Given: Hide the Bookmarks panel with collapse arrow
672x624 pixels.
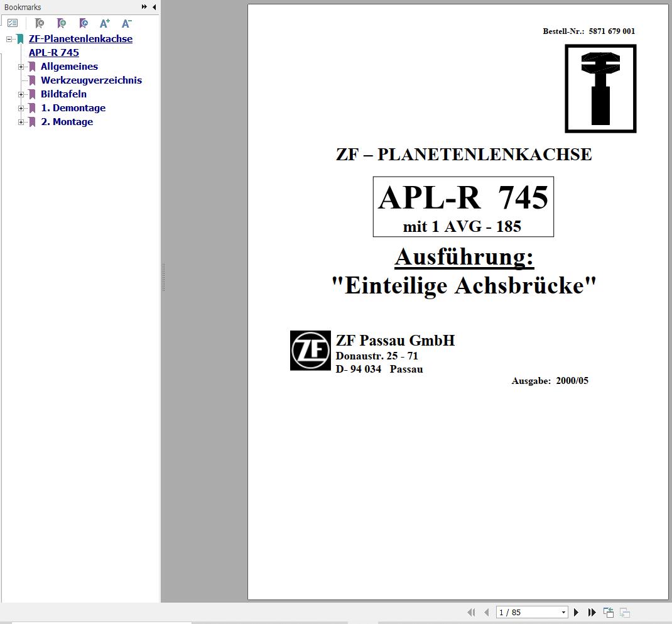Looking at the screenshot, I should click(x=154, y=7).
